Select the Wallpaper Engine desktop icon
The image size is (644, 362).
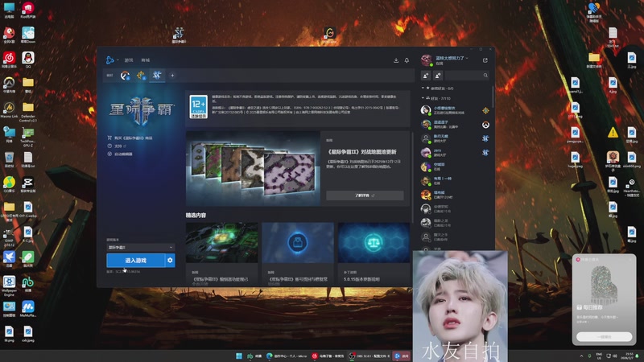[9, 286]
